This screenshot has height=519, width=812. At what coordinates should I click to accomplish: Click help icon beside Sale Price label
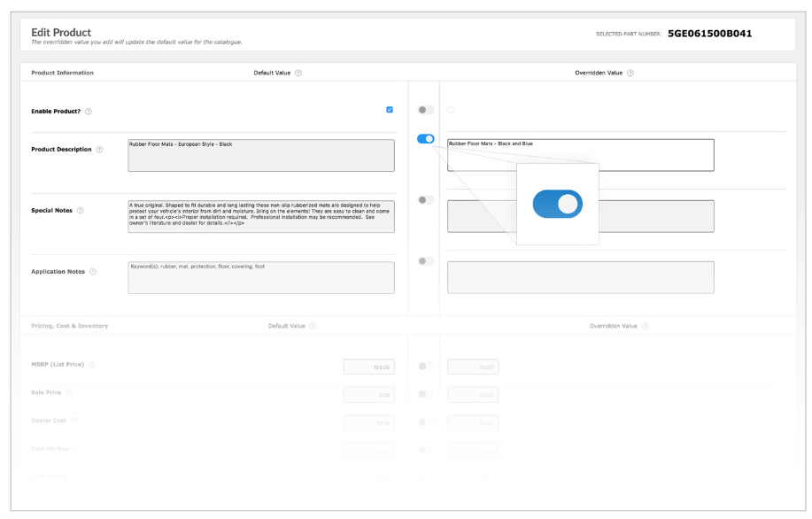coord(68,392)
